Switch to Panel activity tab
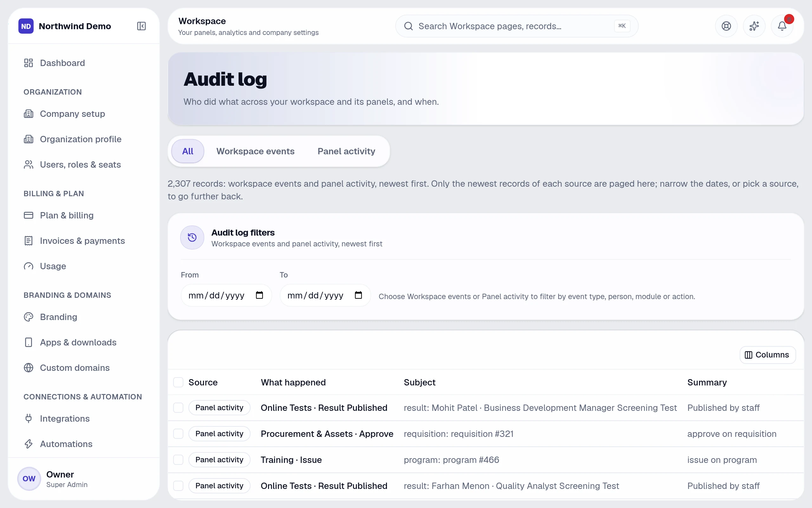This screenshot has height=508, width=812. 346,151
